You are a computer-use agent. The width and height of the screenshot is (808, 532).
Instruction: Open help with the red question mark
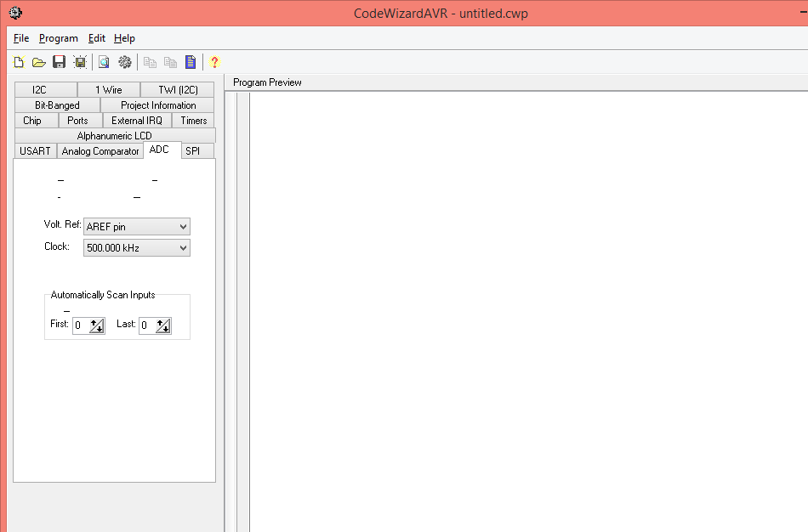(214, 62)
